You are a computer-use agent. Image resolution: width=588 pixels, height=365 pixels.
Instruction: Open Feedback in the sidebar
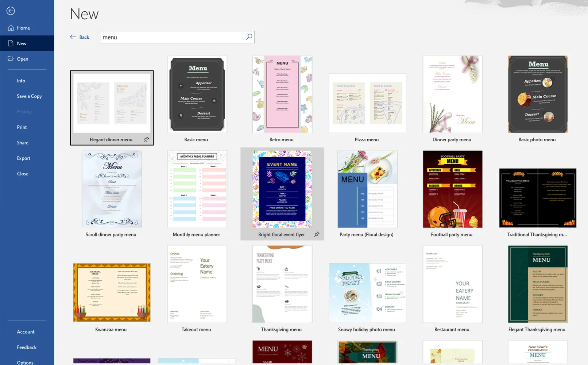[27, 347]
